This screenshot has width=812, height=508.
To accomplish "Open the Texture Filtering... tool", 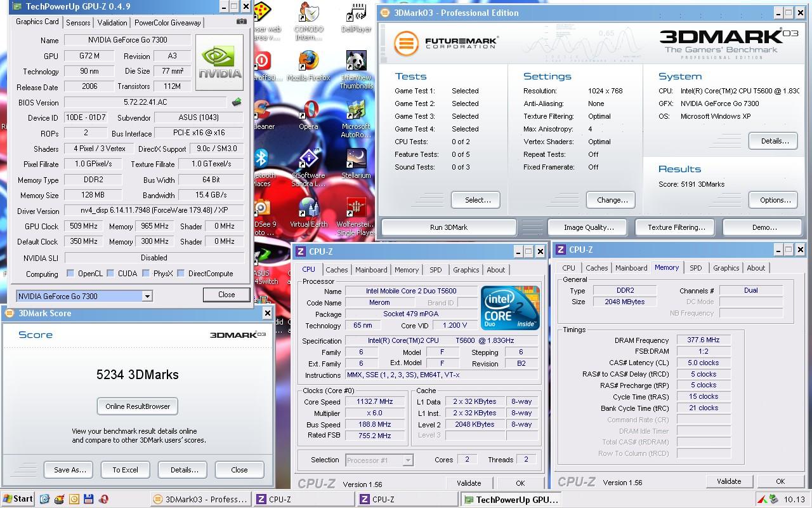I will pos(676,227).
